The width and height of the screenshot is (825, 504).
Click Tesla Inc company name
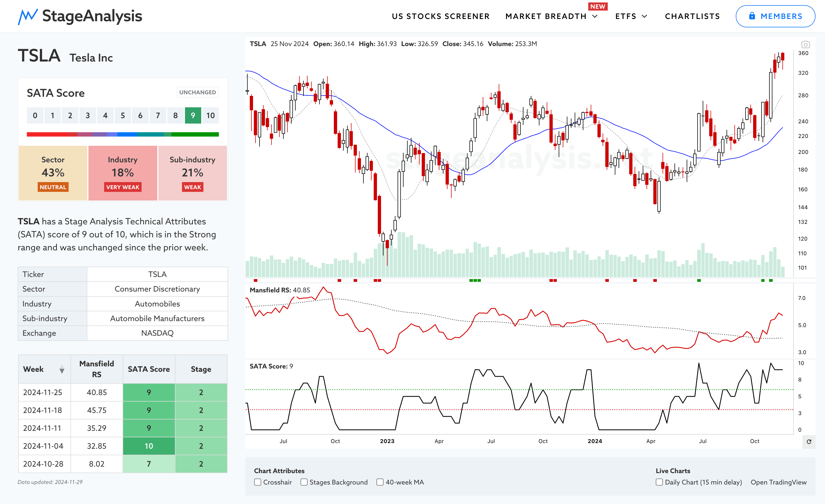pyautogui.click(x=91, y=58)
